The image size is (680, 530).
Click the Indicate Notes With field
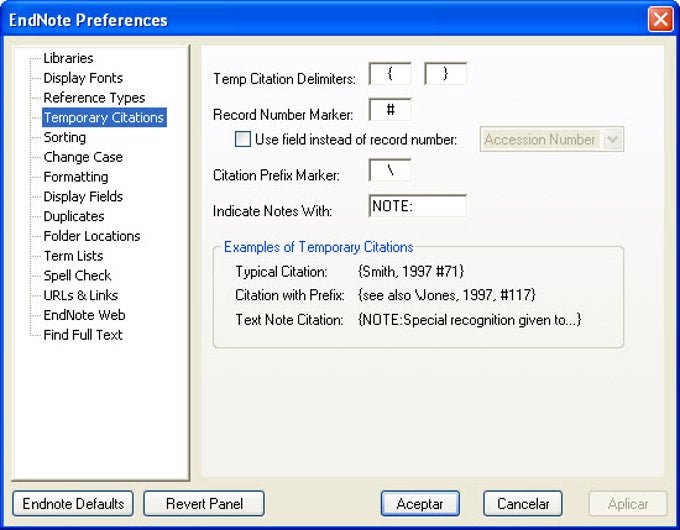tap(418, 206)
